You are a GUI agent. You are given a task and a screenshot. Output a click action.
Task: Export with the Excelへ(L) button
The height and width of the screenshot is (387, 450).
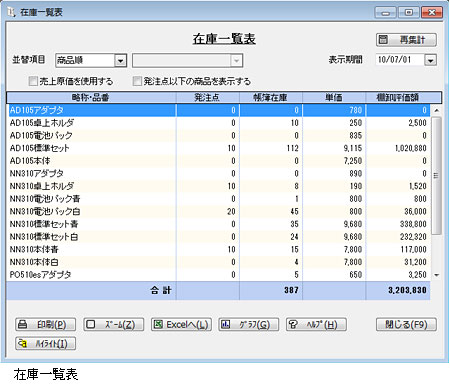(x=181, y=325)
